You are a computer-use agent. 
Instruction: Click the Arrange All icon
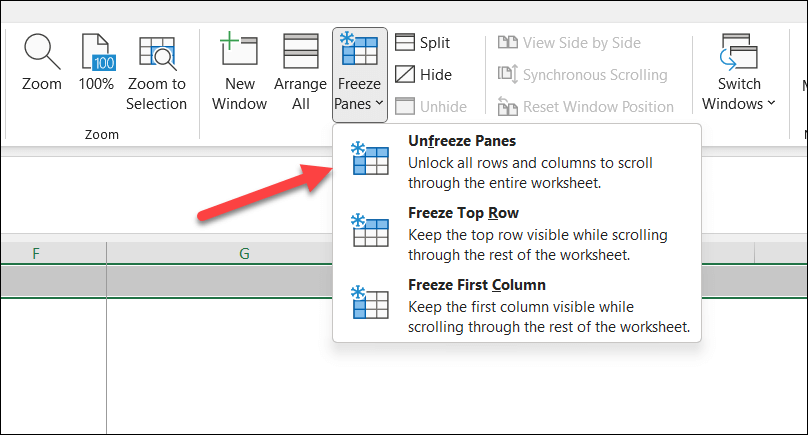(300, 51)
